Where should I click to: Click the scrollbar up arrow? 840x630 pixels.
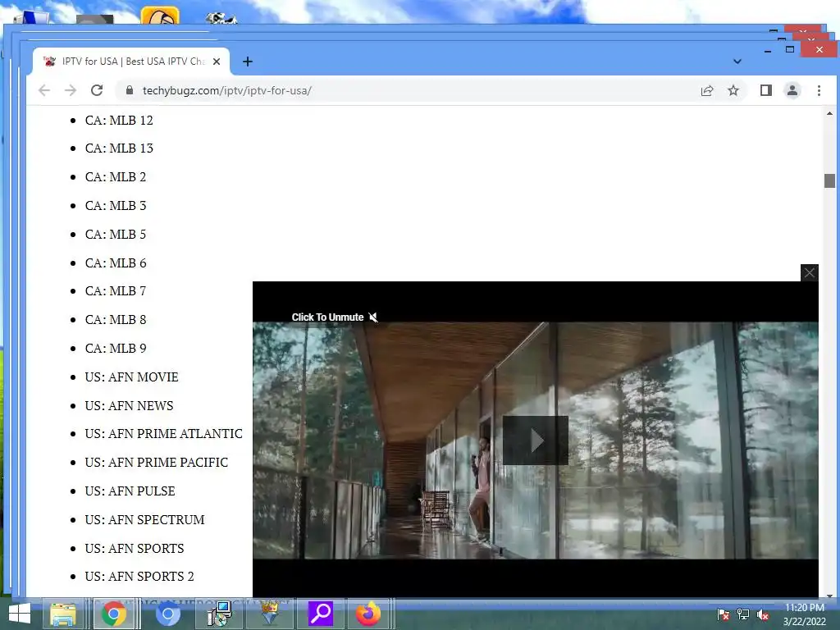(x=829, y=113)
